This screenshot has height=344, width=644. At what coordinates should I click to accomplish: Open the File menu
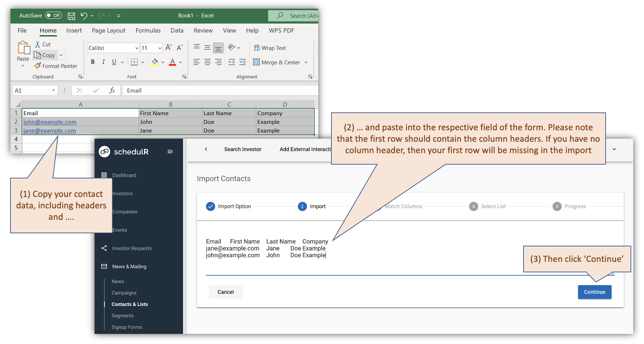(22, 30)
